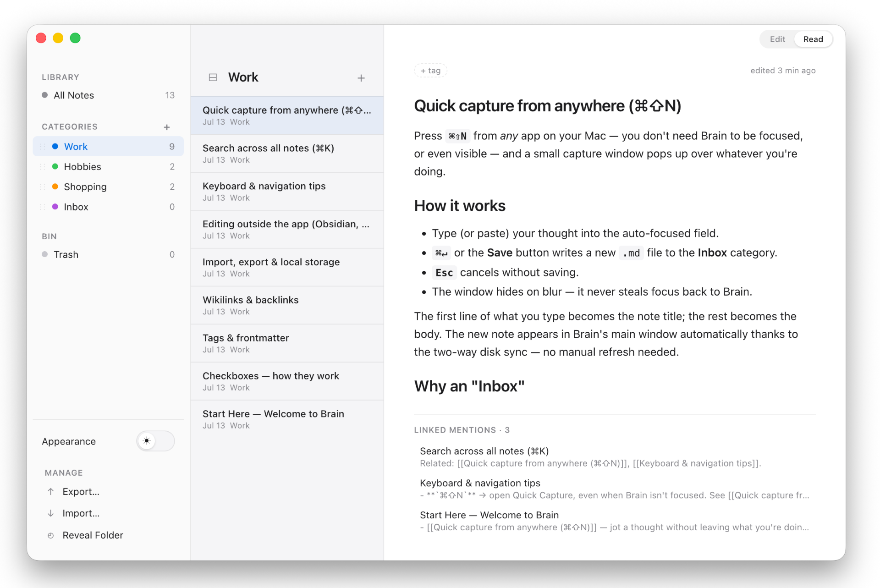Viewport: 880px width, 588px height.
Task: Click the note title heading
Action: pyautogui.click(x=547, y=106)
